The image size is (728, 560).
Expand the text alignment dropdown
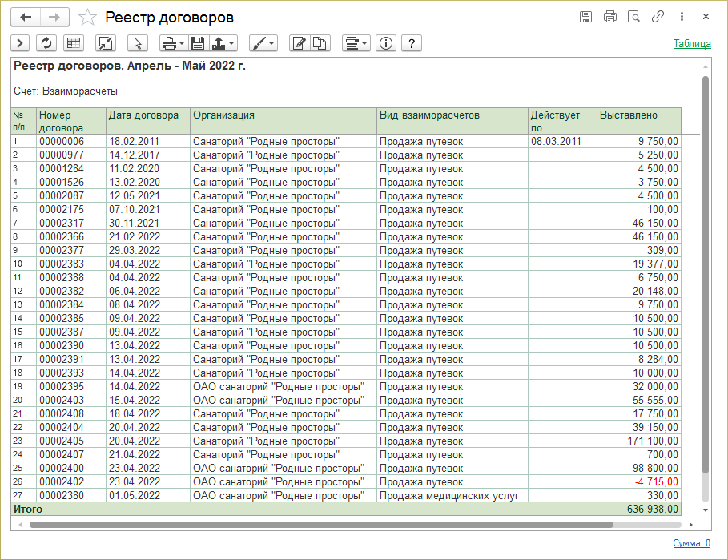(x=355, y=43)
